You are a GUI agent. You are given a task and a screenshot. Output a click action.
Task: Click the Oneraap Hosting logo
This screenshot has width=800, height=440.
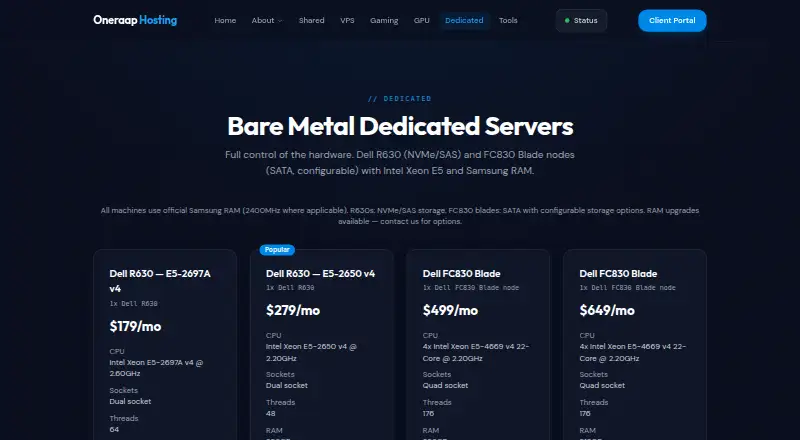click(x=135, y=20)
